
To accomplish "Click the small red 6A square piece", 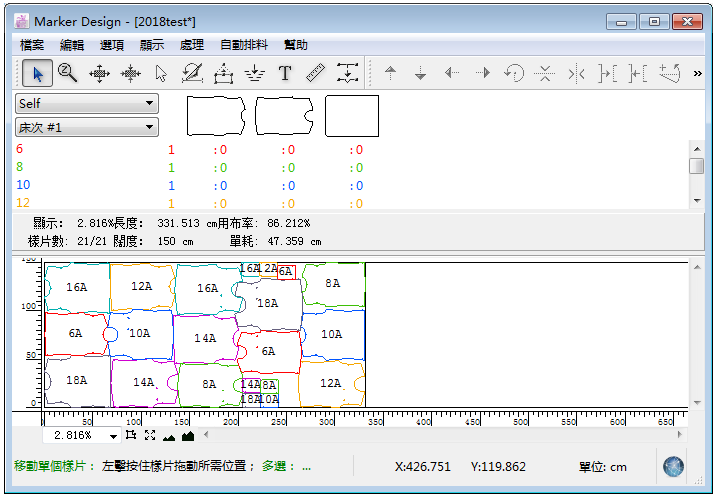I will point(286,272).
